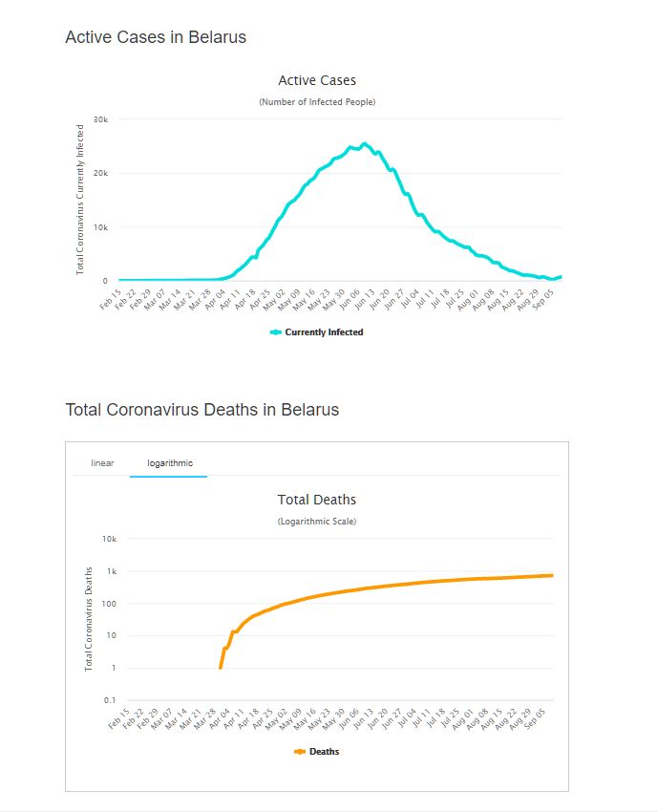Screen dimensions: 658x812
Task: Click the 'Active Cases in Belarus' heading
Action: [156, 38]
